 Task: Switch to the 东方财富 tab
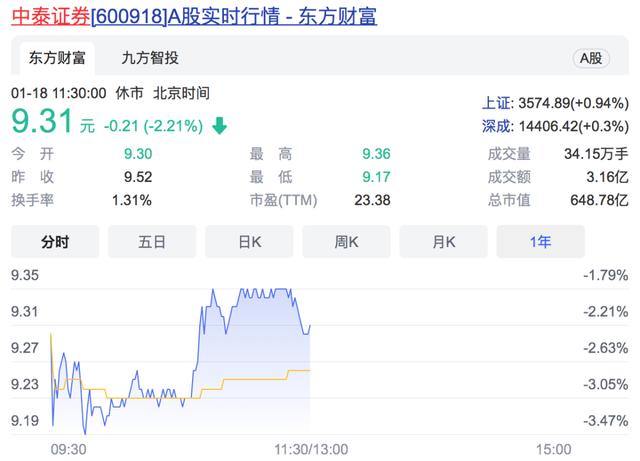click(x=57, y=58)
